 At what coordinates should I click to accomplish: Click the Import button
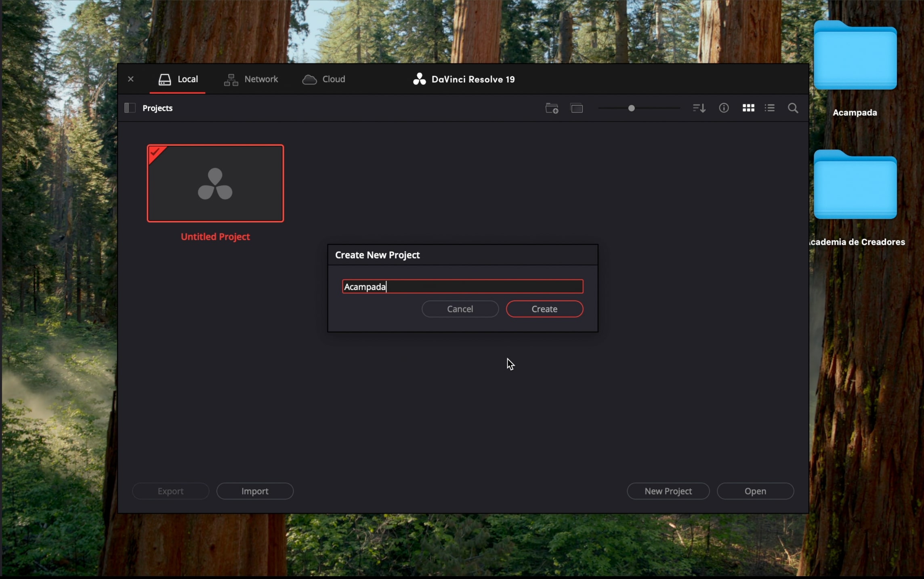255,491
